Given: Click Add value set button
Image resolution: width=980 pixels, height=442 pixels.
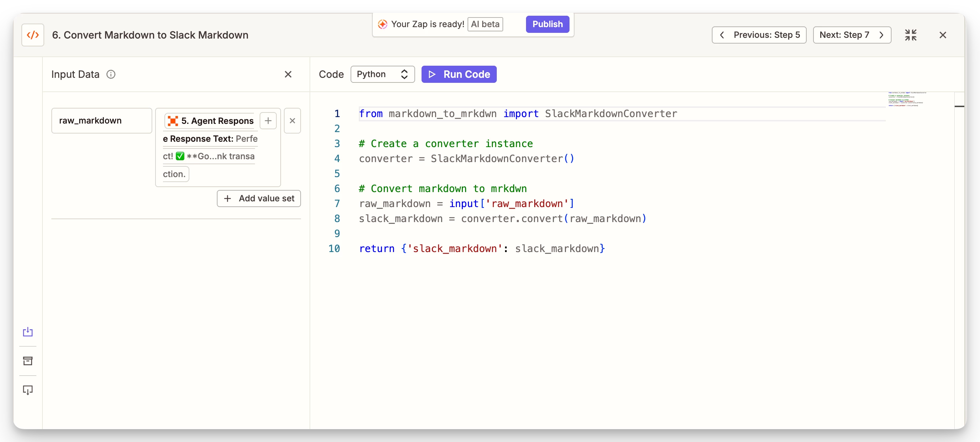Looking at the screenshot, I should point(259,199).
